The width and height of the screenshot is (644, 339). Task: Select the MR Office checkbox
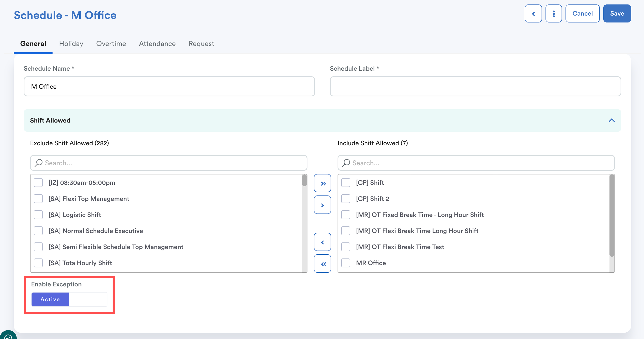pyautogui.click(x=346, y=263)
